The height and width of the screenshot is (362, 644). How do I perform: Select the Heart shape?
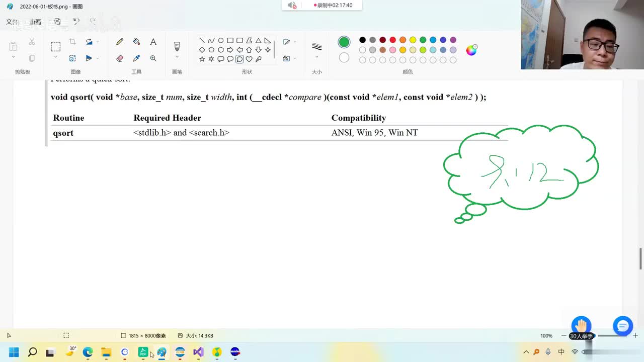pyautogui.click(x=249, y=59)
